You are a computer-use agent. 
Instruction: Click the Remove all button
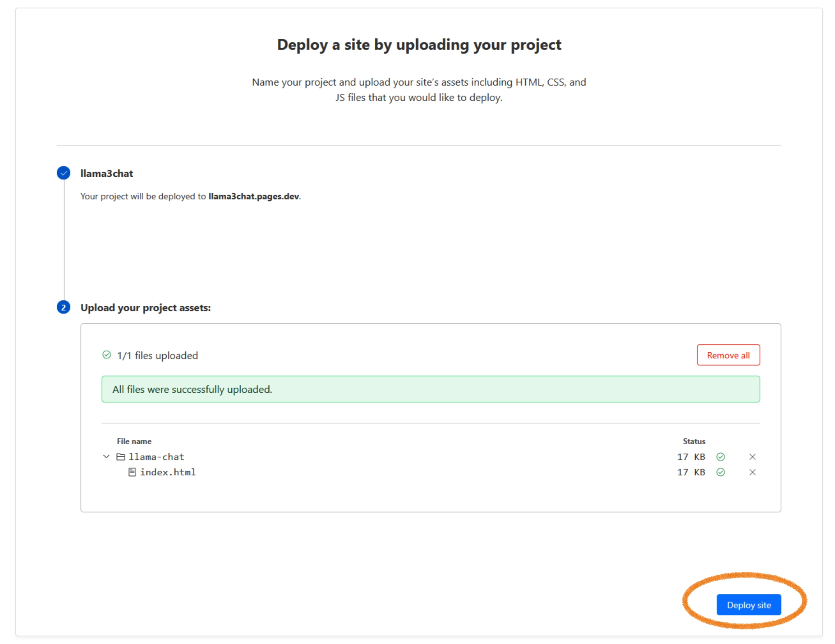point(728,355)
